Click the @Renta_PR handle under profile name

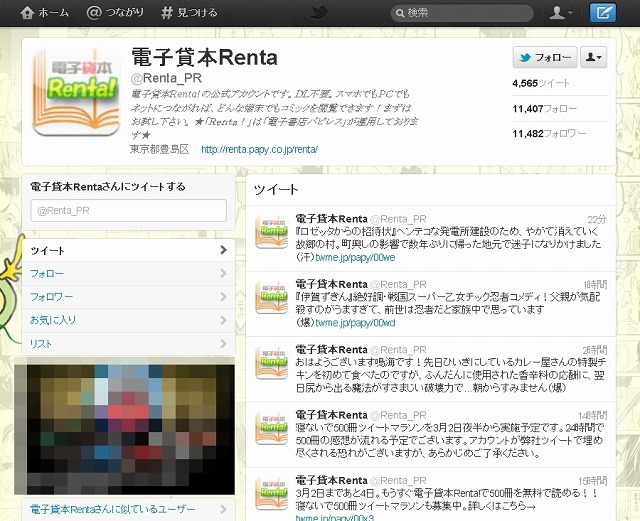166,78
